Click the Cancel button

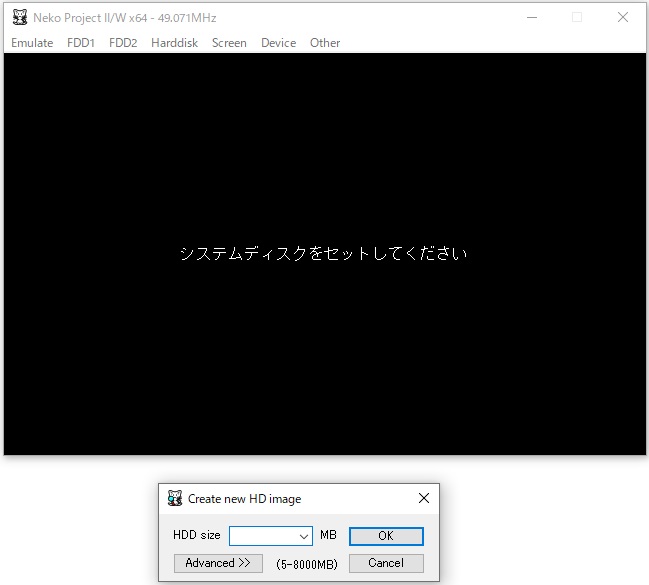386,563
